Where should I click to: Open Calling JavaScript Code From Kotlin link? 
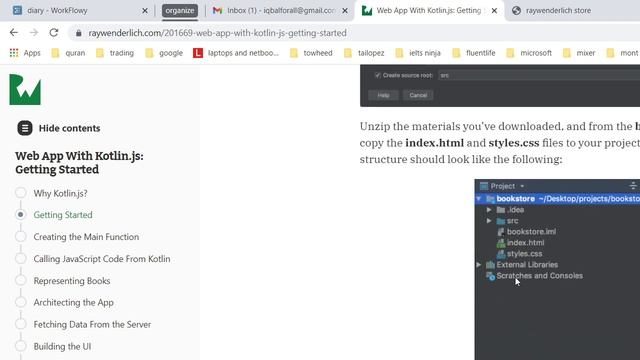102,259
